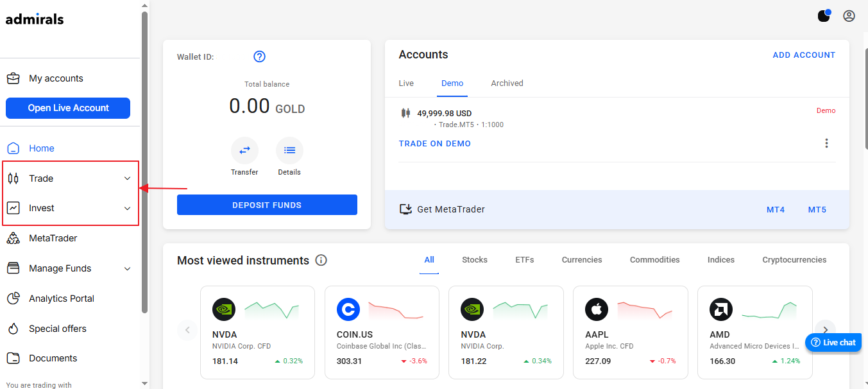Viewport: 868px width, 389px height.
Task: Open the user profile icon
Action: click(849, 16)
